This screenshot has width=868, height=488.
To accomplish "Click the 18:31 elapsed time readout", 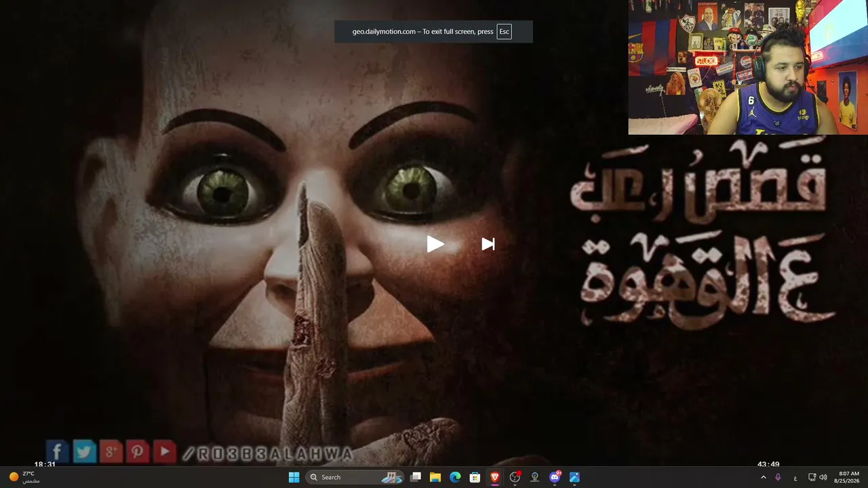I will coord(45,464).
